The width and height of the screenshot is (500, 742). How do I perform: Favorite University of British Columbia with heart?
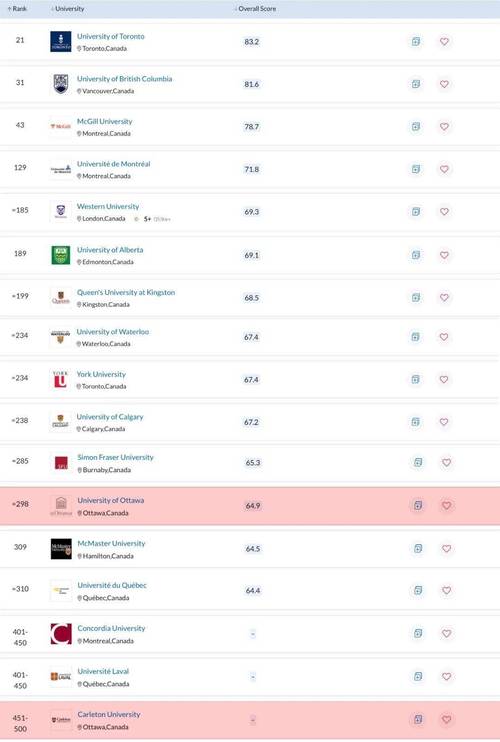(x=444, y=84)
